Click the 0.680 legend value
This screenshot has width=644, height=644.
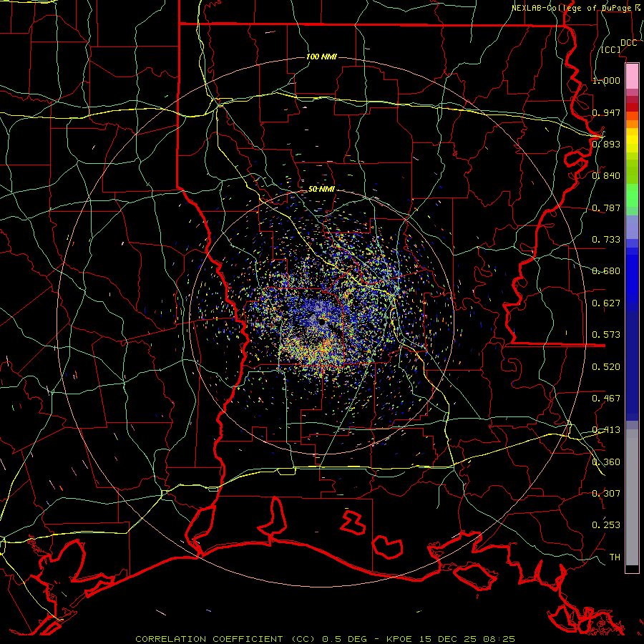pyautogui.click(x=606, y=271)
